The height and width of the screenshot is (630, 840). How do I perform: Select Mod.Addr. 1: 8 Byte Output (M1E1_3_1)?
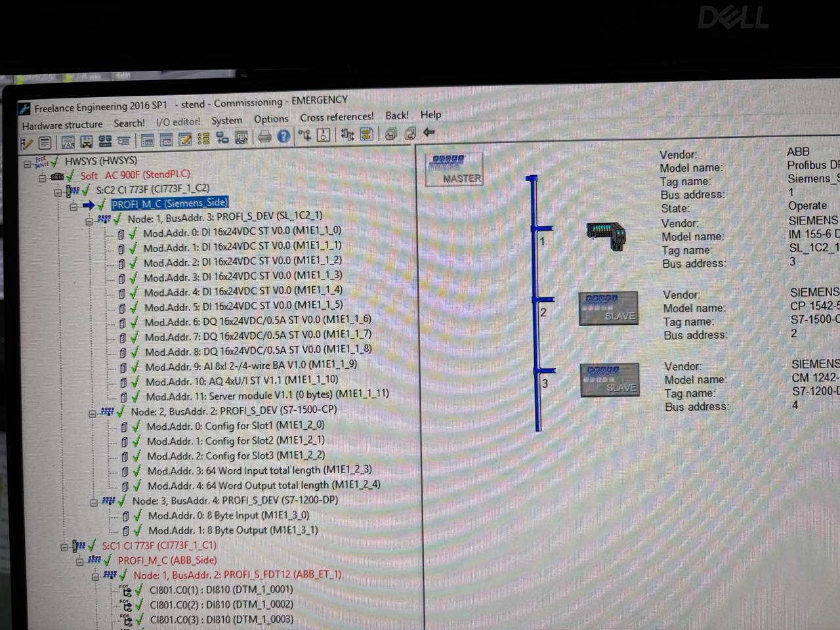tap(233, 530)
